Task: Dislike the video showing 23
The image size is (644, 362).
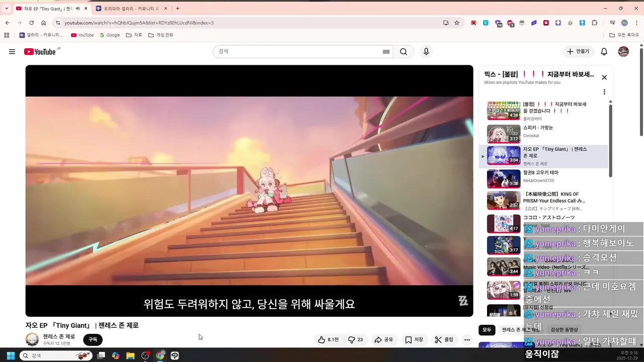Action: (x=356, y=340)
